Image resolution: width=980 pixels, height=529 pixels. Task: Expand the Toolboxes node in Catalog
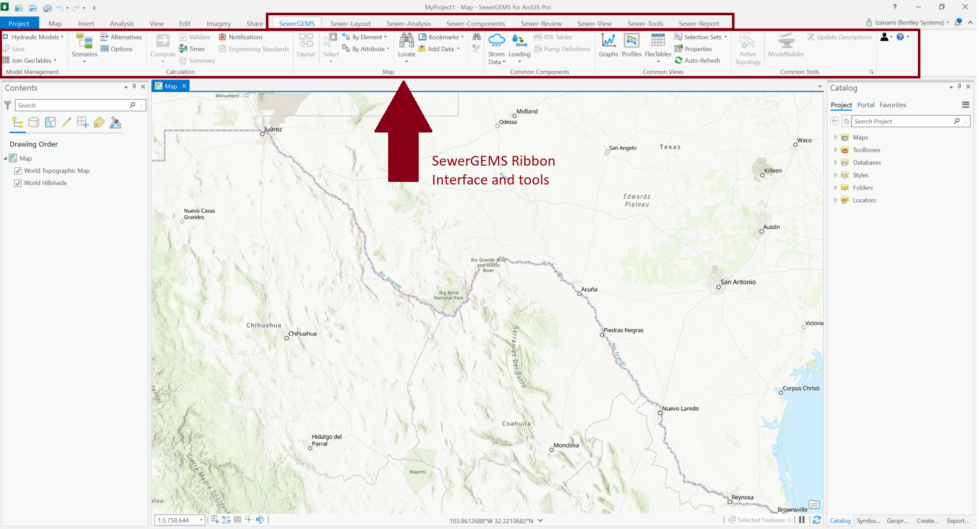click(835, 150)
